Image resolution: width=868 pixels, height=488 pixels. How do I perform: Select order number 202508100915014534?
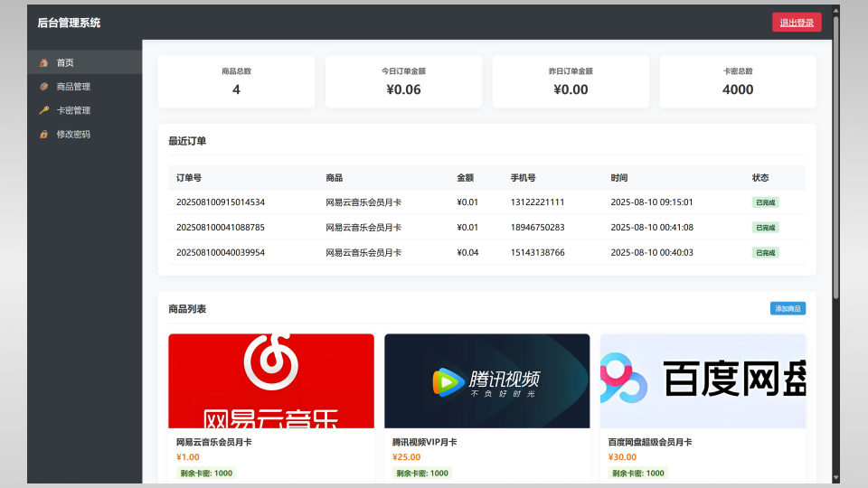tap(221, 202)
